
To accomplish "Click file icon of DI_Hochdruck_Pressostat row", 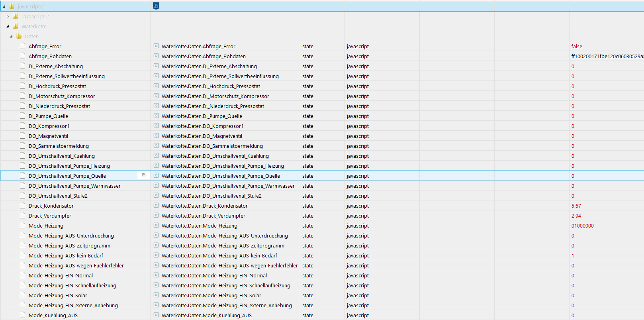I will coord(23,86).
